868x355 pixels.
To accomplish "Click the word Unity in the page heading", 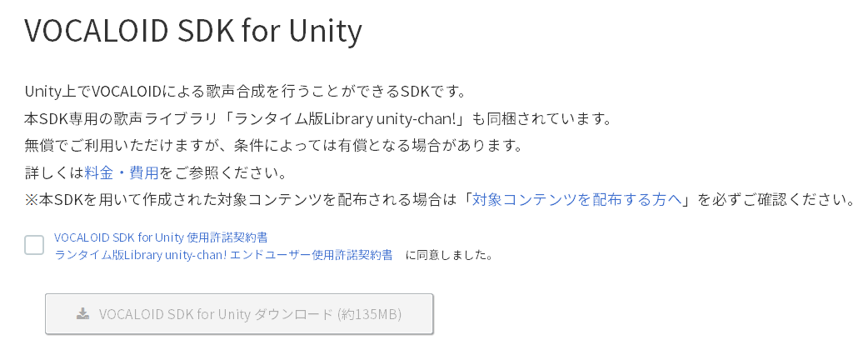I will coord(326,32).
